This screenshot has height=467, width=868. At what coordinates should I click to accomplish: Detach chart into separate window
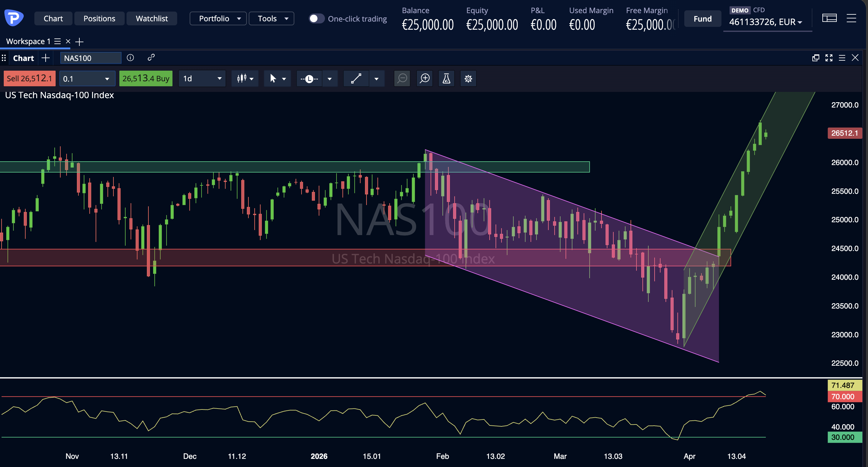(x=816, y=58)
